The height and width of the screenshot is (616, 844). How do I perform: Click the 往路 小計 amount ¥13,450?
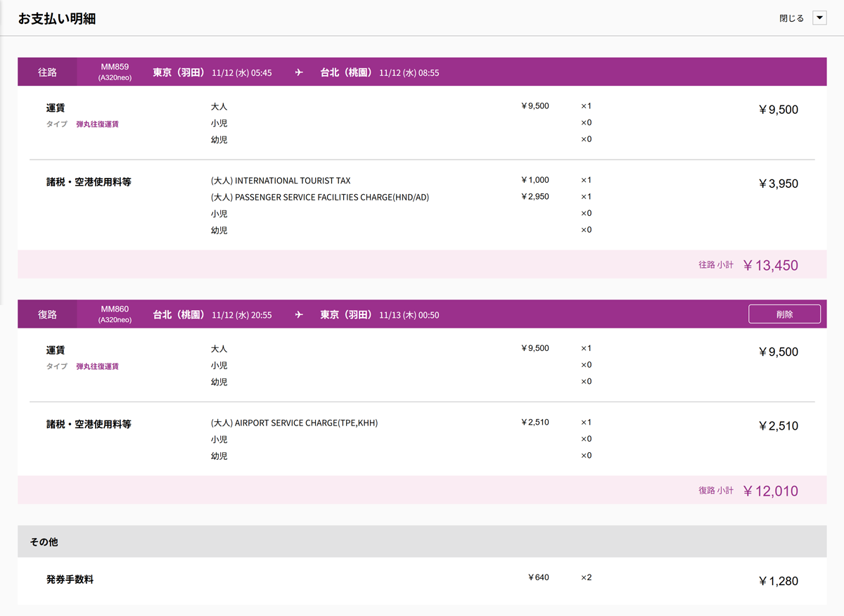770,265
